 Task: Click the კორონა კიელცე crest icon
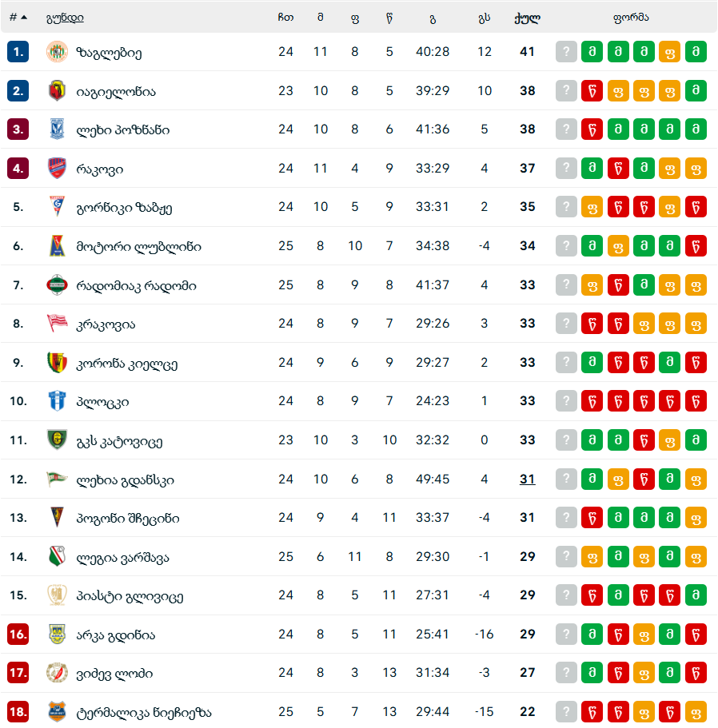57,363
